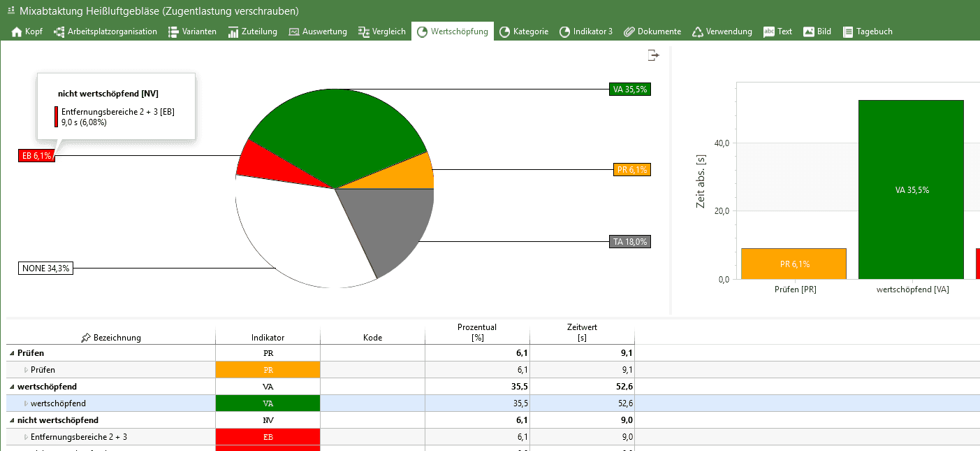Viewport: 980px width, 451px height.
Task: Go to the Tagebuch tab
Action: click(868, 31)
